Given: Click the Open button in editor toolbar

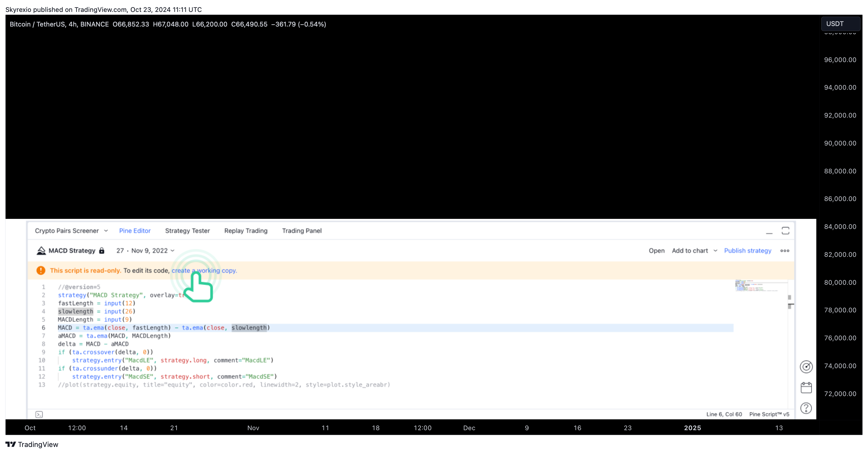Looking at the screenshot, I should click(656, 251).
